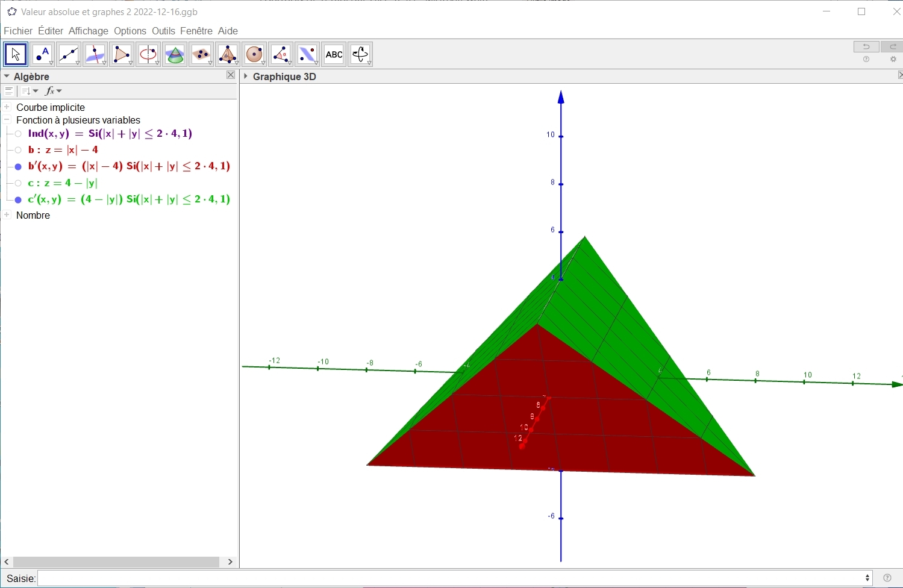The height and width of the screenshot is (588, 903).
Task: Select the Rotate 3D Graphics View tool
Action: pos(360,54)
